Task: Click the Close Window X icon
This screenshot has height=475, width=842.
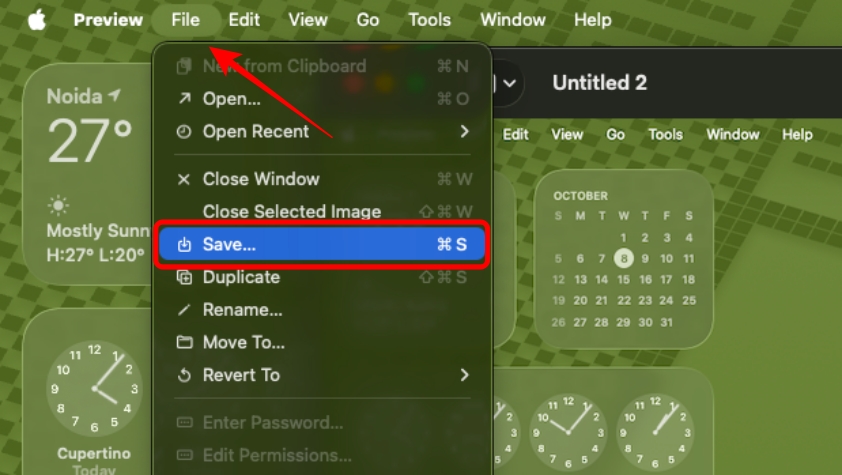Action: 184,179
